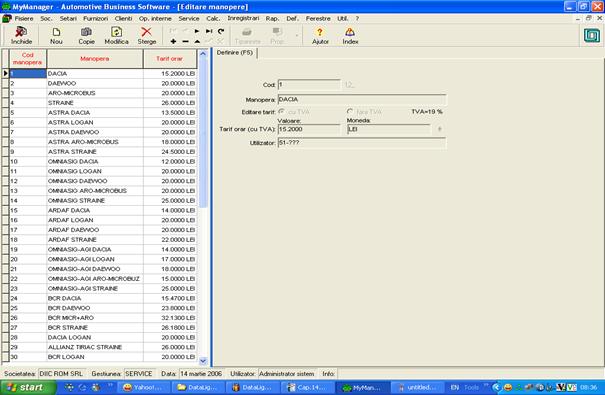Open Ajutor help icon
Image resolution: width=605 pixels, height=395 pixels.
coord(320,35)
